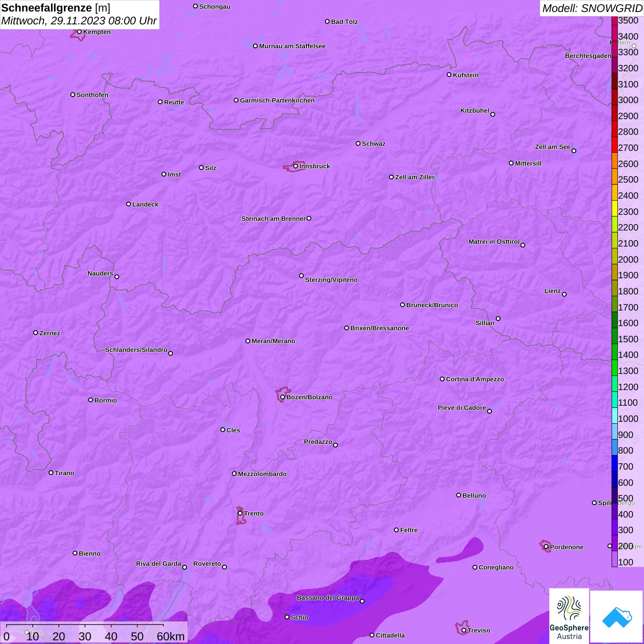Click the Garmisch-Partenkirchen label
This screenshot has width=644, height=644.
click(x=277, y=100)
